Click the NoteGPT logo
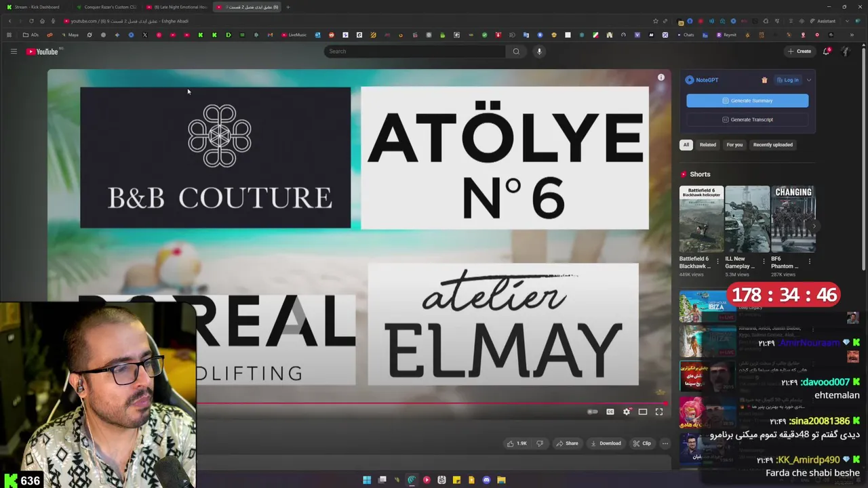Viewport: 868px width, 488px height. 702,80
